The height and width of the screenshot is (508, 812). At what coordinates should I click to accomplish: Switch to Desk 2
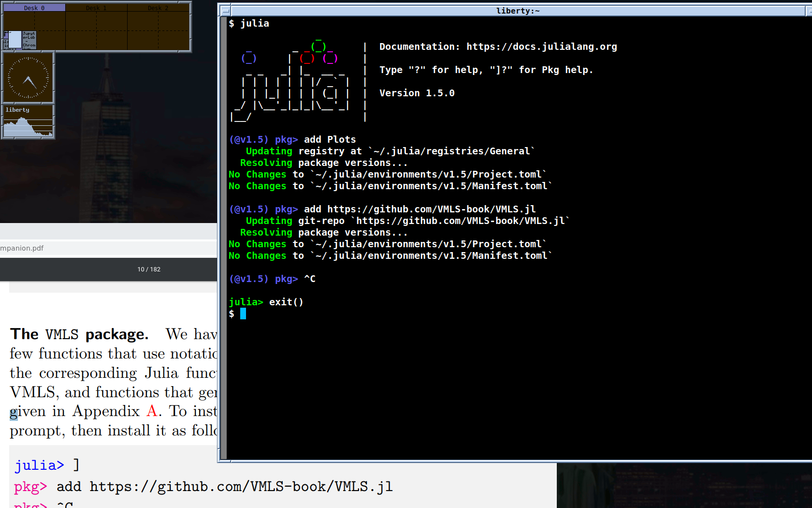158,8
